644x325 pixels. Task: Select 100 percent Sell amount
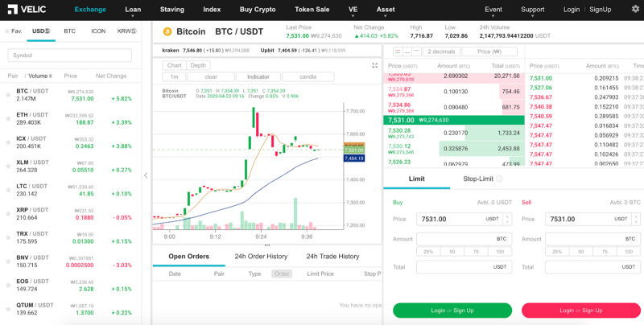tap(629, 252)
